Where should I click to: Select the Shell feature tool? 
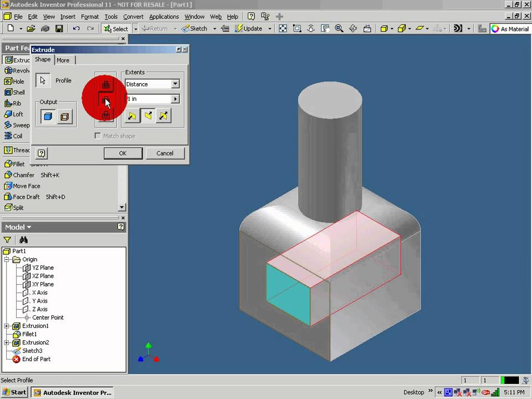(18, 93)
